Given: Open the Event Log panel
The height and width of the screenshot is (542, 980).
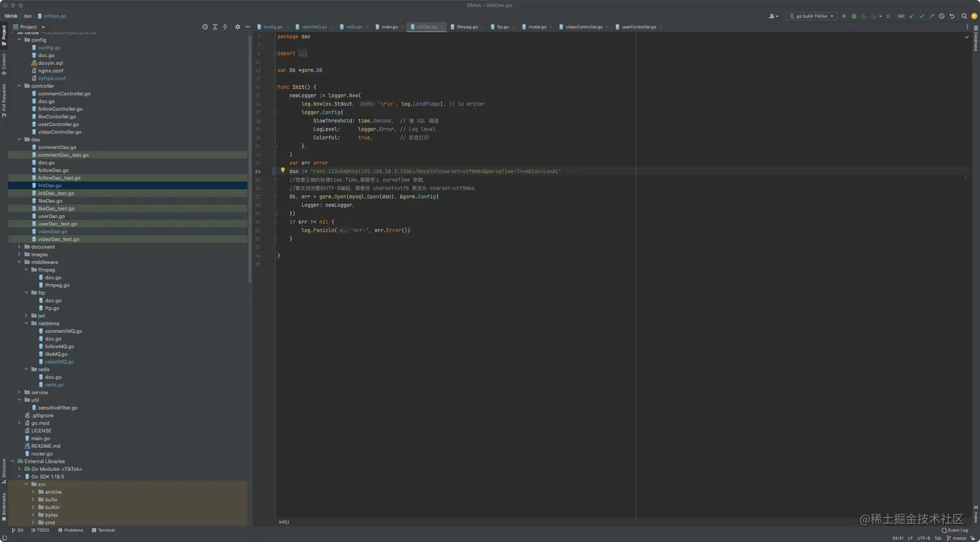Looking at the screenshot, I should (x=955, y=530).
